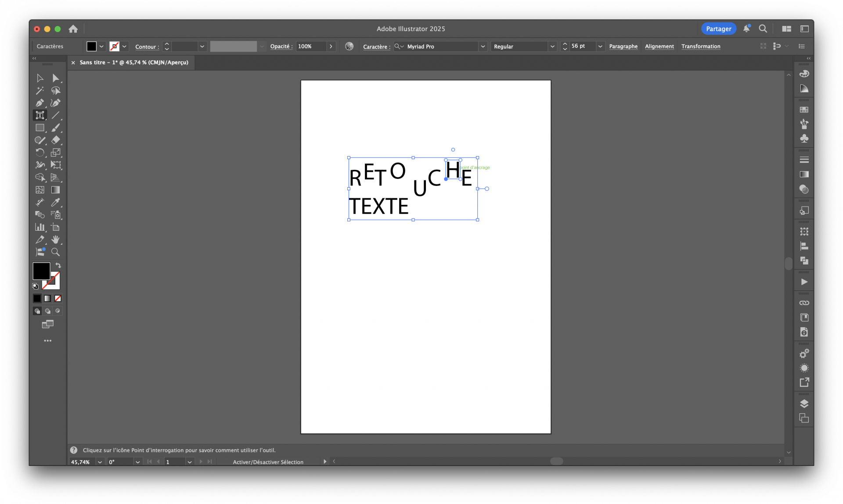The image size is (843, 504).
Task: Toggle Activer/Désactiver Sélection
Action: pos(268,461)
